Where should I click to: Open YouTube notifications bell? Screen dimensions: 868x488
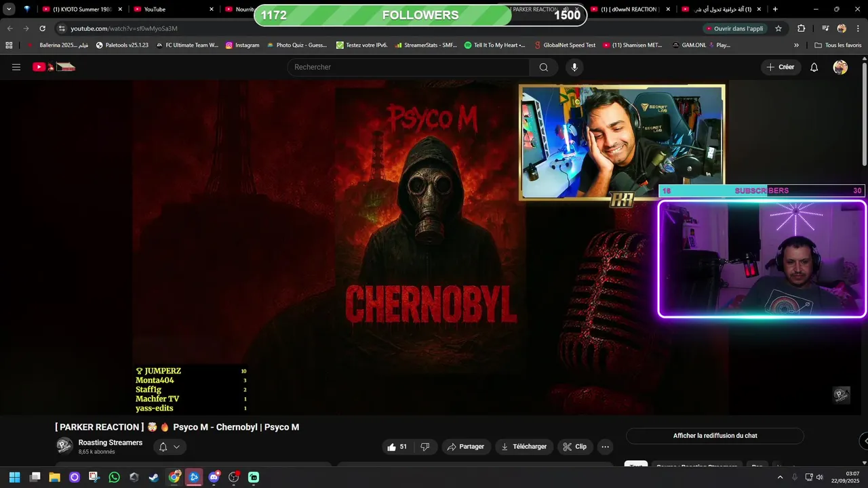[x=814, y=67]
